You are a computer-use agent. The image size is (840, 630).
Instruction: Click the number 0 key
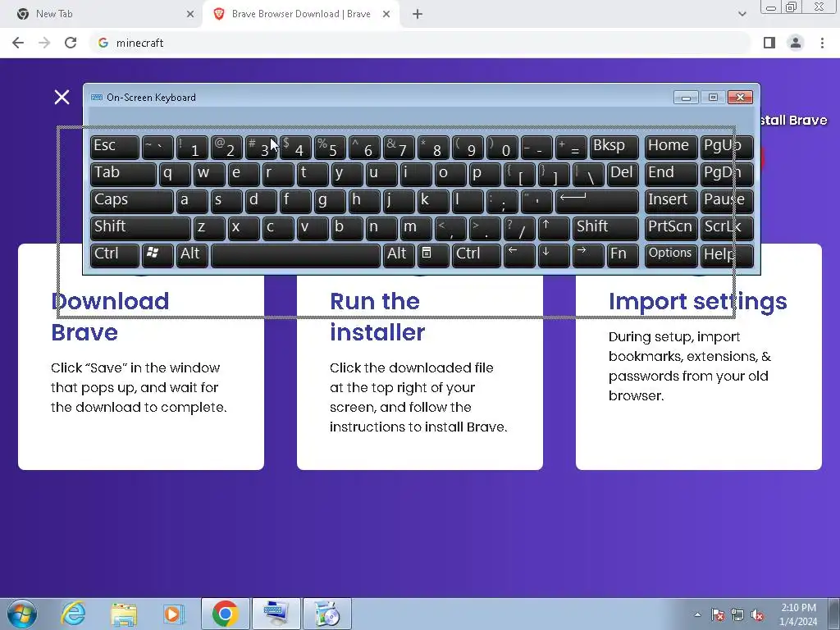pos(502,147)
